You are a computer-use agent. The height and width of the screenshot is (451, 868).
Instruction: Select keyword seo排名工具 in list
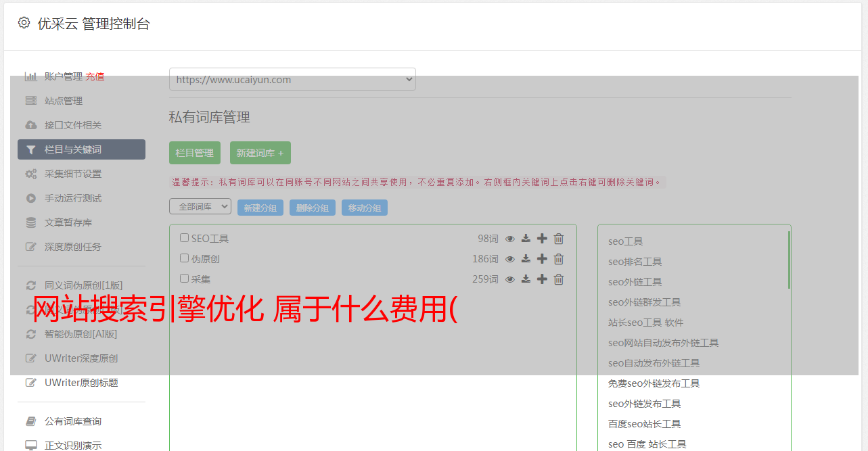click(x=635, y=262)
